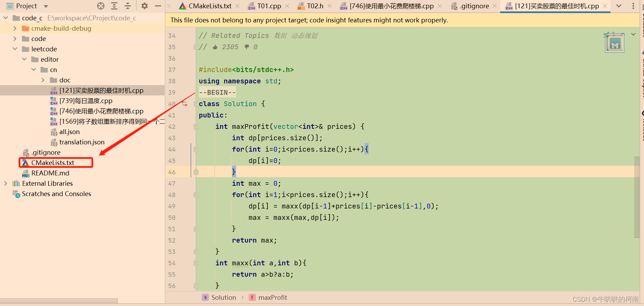Switch to T02.h editor tab

315,6
